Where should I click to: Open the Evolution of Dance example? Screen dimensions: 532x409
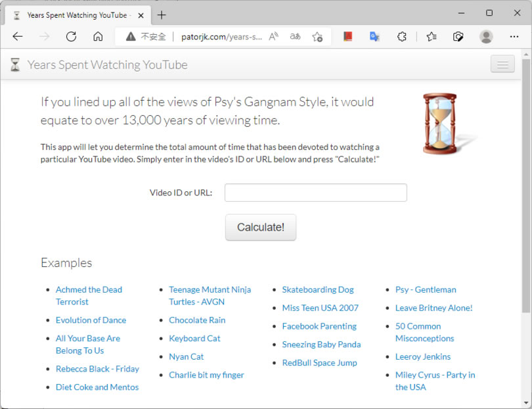pos(91,320)
